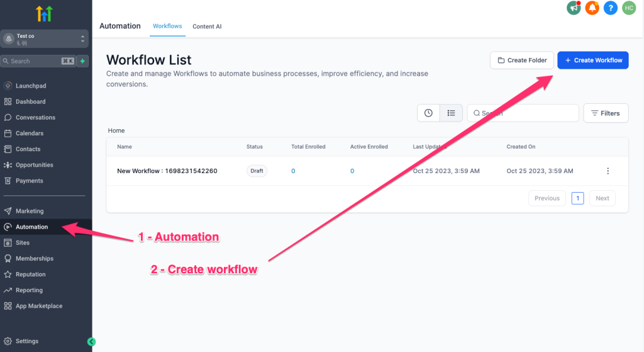
Task: Select page 1 in pagination
Action: [x=577, y=198]
